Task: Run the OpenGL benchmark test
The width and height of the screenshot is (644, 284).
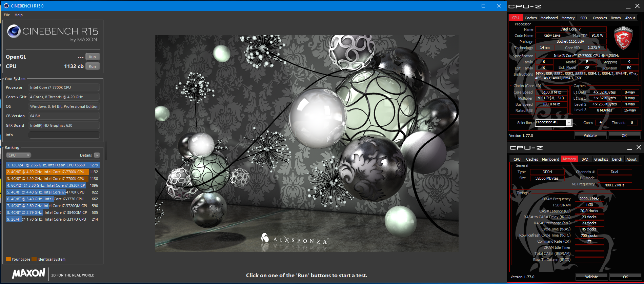Action: tap(93, 57)
